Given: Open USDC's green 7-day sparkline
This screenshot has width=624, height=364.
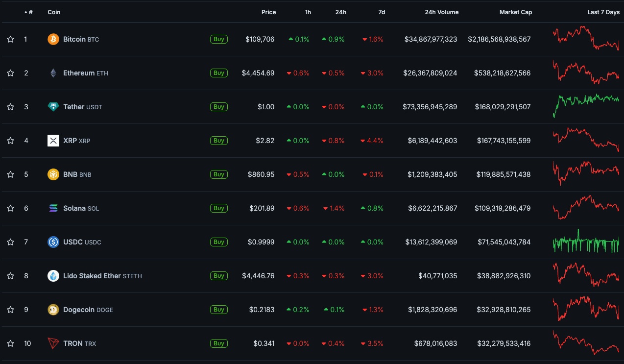Looking at the screenshot, I should [586, 241].
